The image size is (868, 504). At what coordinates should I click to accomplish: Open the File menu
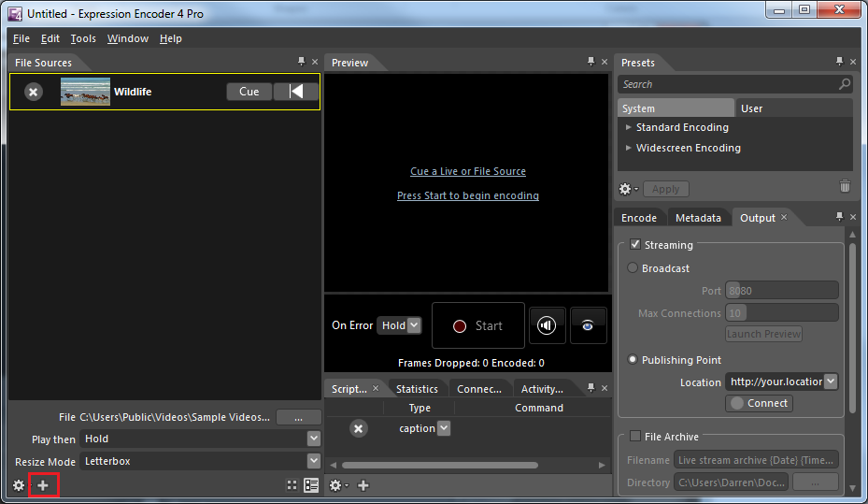coord(21,38)
